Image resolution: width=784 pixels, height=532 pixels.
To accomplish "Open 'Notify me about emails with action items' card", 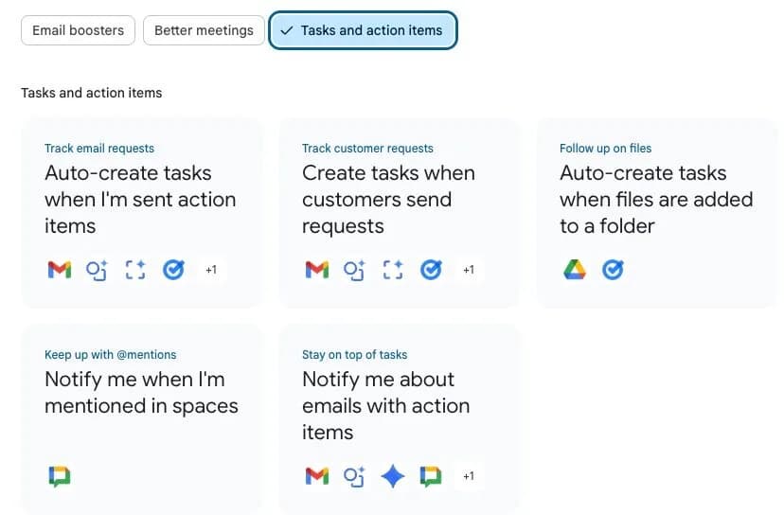I will pos(399,419).
